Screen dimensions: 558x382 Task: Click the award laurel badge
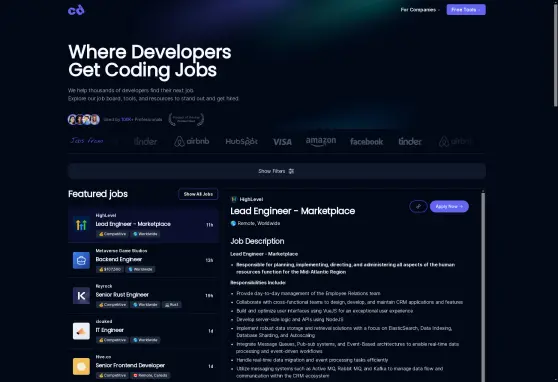(x=186, y=119)
